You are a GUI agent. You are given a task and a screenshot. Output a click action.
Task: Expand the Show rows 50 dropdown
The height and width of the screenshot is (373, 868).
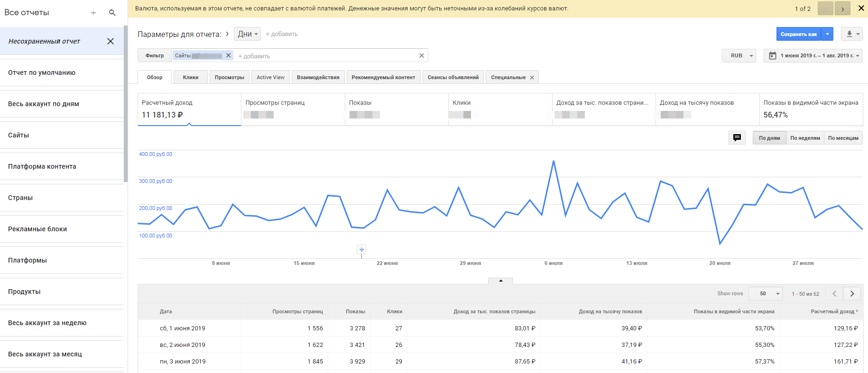point(765,293)
